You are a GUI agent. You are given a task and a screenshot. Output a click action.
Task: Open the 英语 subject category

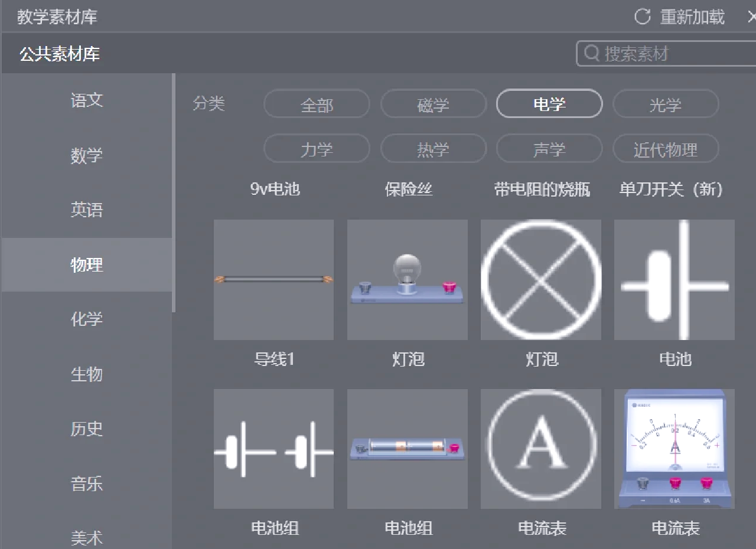87,210
